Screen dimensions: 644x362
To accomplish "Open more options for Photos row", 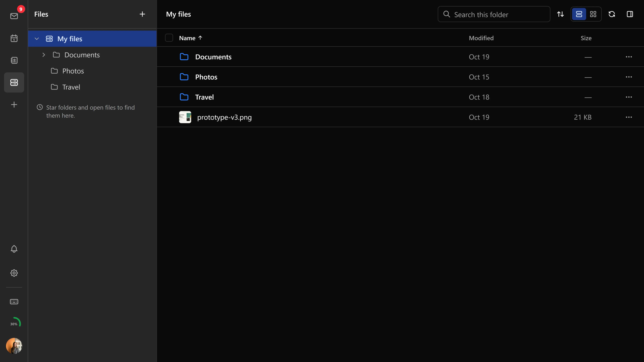I will coord(629,77).
